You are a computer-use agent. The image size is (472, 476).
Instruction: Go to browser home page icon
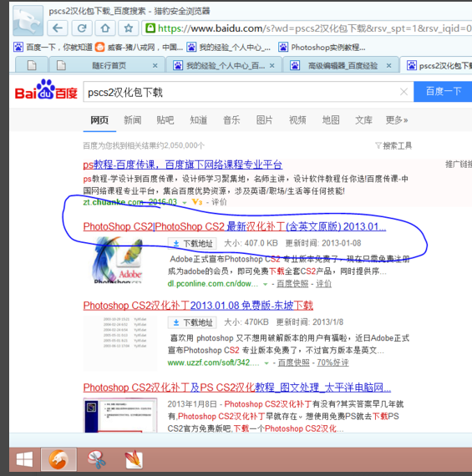pos(105,28)
